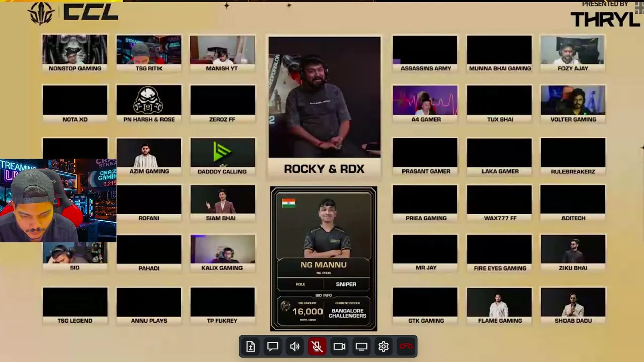This screenshot has height=362, width=644.
Task: Click the 16,000 bid amount
Action: (x=307, y=312)
